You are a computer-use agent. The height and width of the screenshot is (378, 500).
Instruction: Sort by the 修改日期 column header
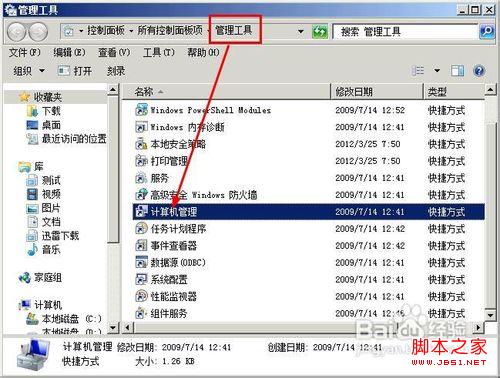[x=377, y=92]
